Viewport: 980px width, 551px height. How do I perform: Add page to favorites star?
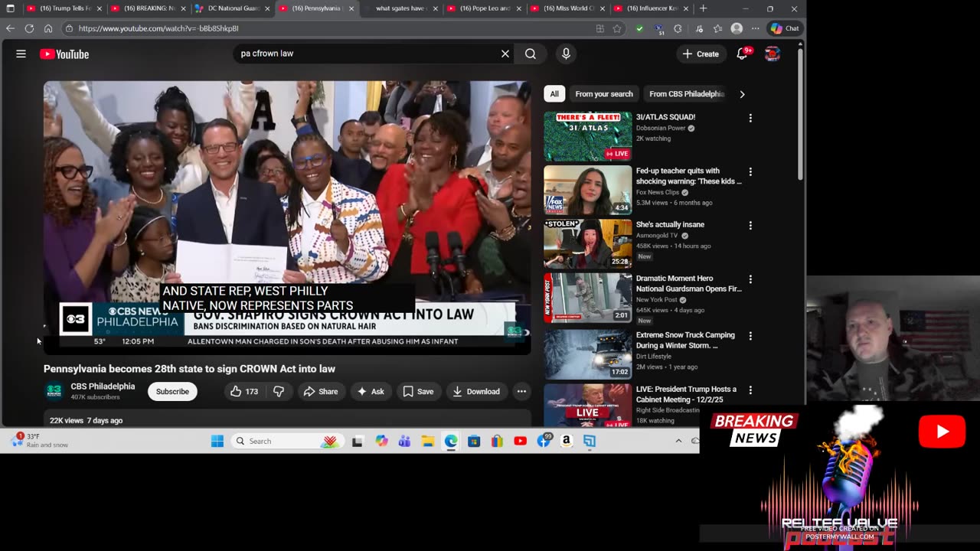[617, 28]
